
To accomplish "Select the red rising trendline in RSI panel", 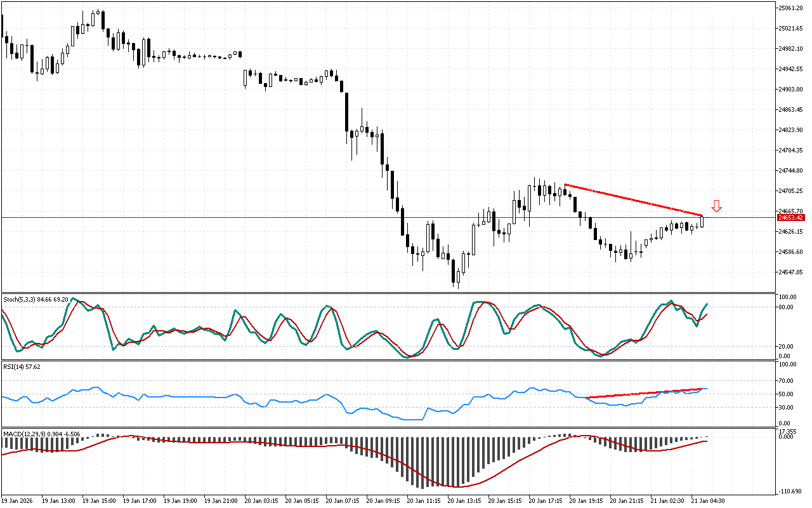I will click(x=646, y=393).
